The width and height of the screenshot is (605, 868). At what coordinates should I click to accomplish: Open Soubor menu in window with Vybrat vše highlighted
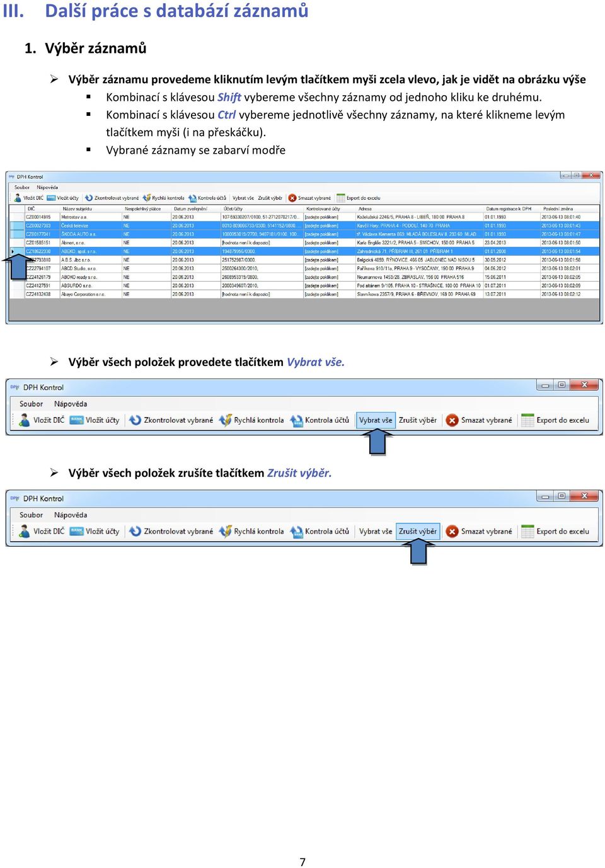(32, 404)
